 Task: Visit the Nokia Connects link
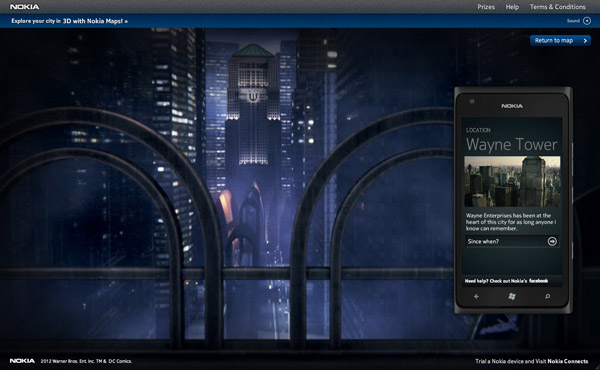[567, 361]
